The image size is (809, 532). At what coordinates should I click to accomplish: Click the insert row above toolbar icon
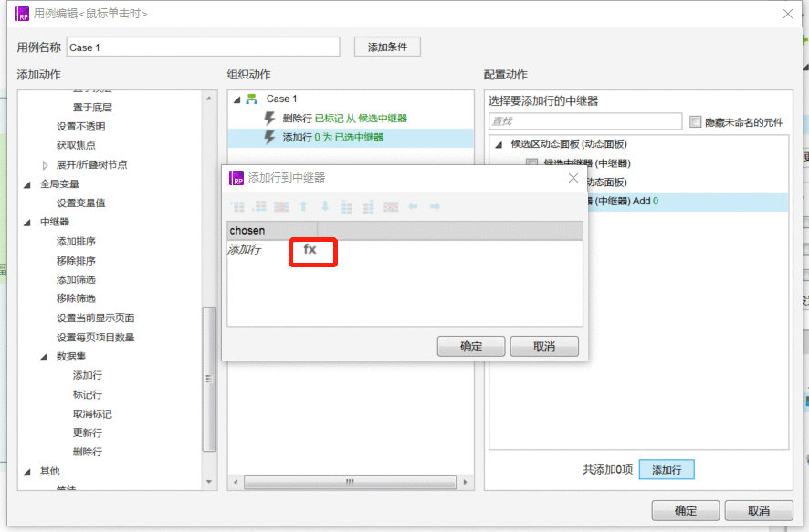coord(237,207)
